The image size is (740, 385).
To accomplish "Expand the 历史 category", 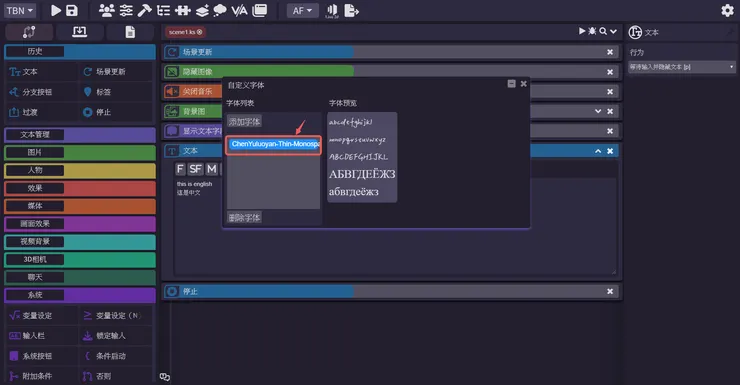I will tap(80, 51).
